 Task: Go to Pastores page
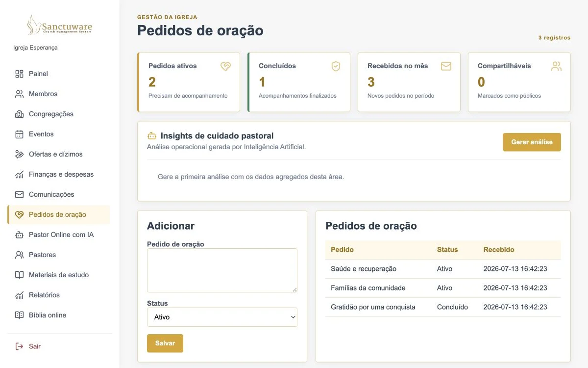[x=58, y=255]
